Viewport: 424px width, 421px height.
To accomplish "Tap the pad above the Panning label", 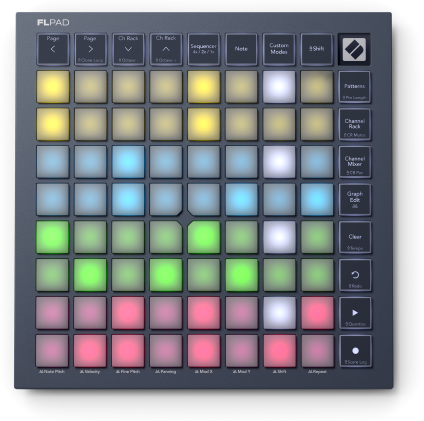I will tap(166, 351).
